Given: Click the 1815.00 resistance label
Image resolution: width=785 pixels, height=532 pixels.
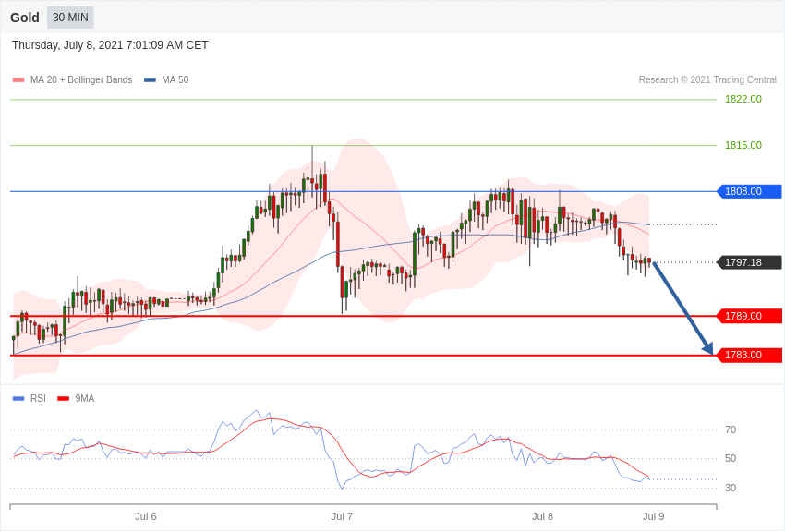Looking at the screenshot, I should [743, 145].
